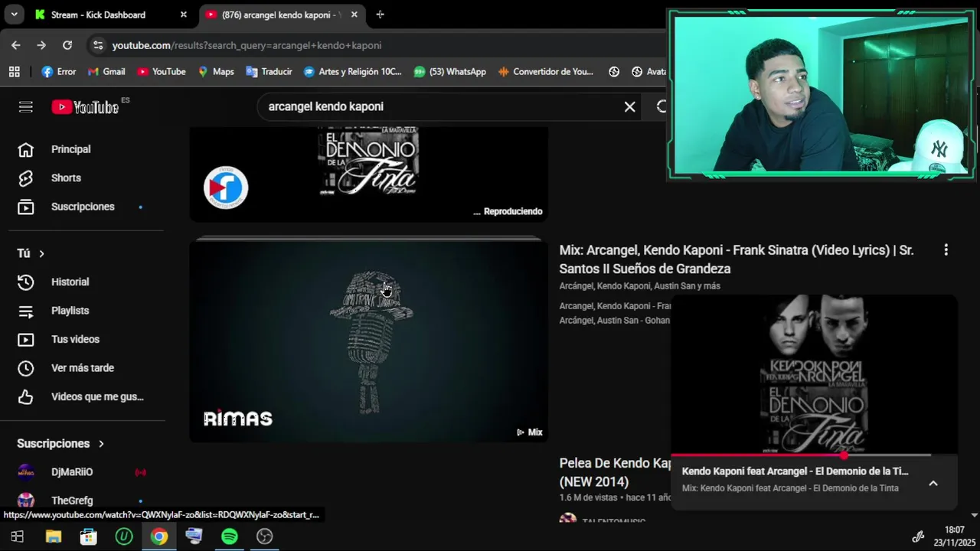Open the (53) WhatsApp bookmark
Viewport: 980px width, 551px height.
click(x=450, y=71)
